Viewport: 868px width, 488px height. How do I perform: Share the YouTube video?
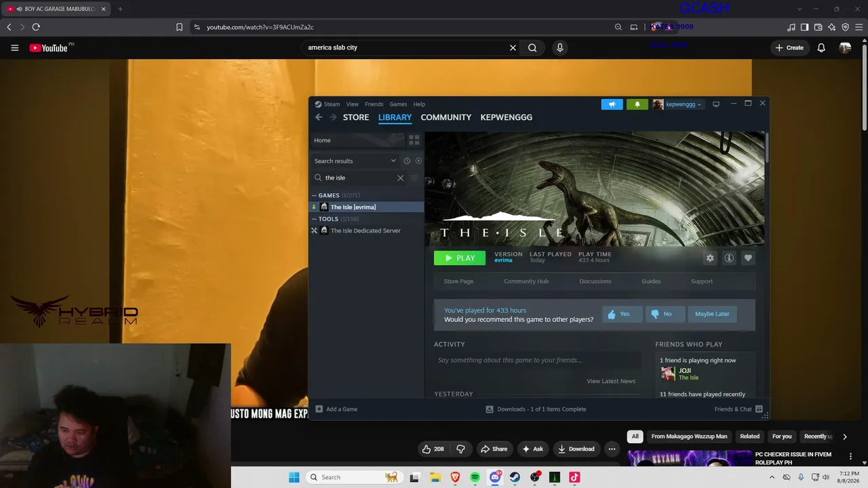494,449
